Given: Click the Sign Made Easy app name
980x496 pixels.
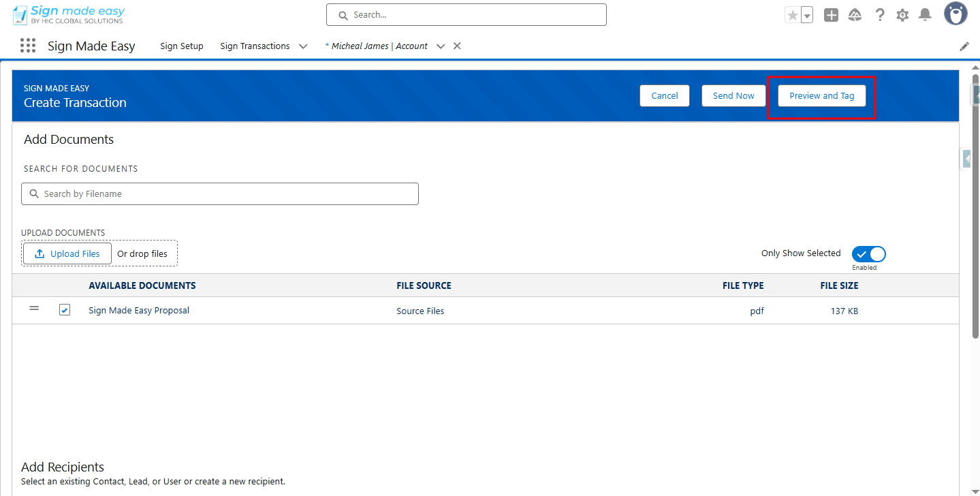Looking at the screenshot, I should point(91,46).
